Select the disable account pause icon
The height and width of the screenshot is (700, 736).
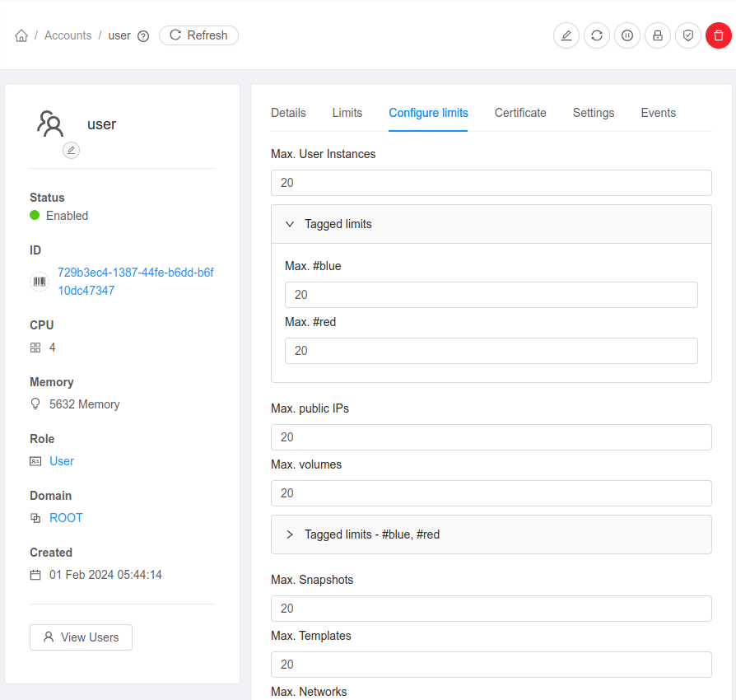click(627, 35)
